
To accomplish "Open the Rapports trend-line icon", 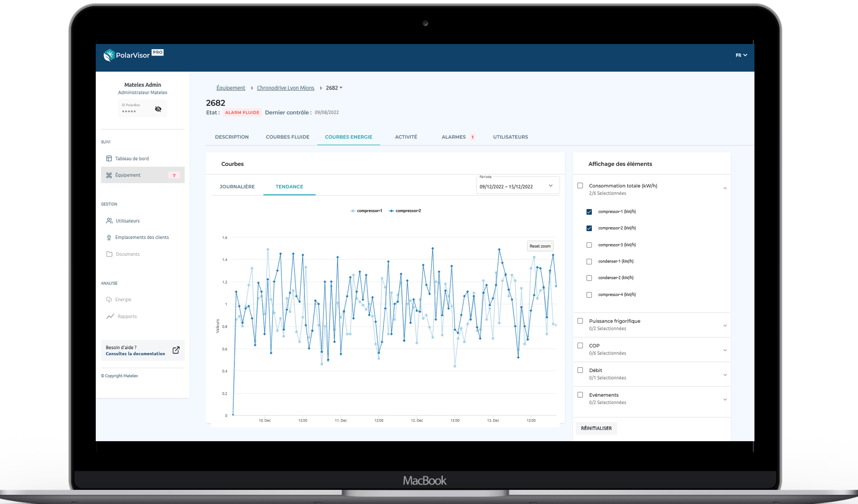I will point(110,316).
